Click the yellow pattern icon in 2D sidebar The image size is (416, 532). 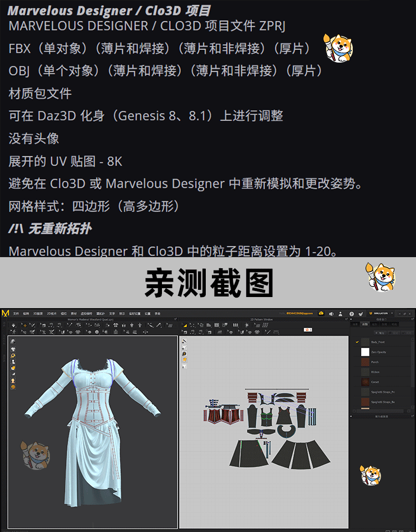click(184, 360)
